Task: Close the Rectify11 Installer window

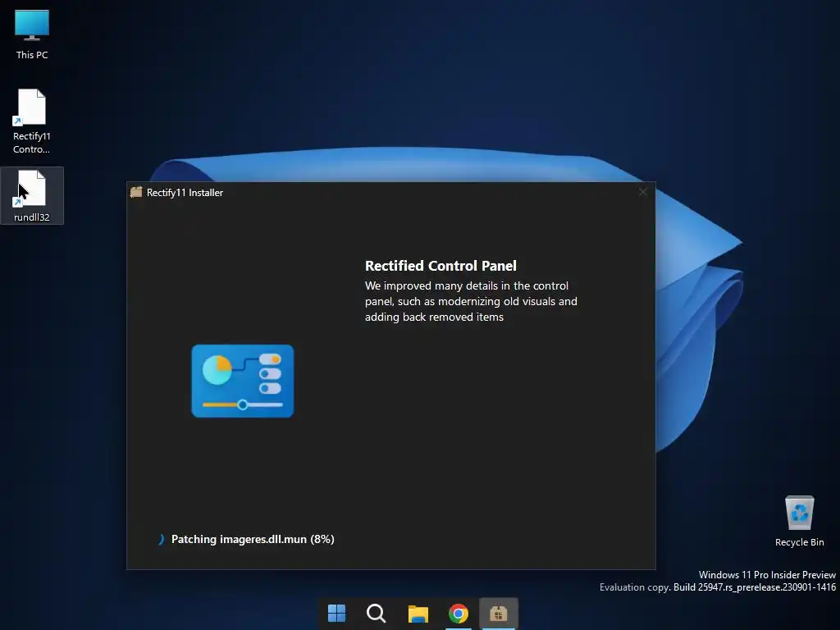Action: click(642, 192)
